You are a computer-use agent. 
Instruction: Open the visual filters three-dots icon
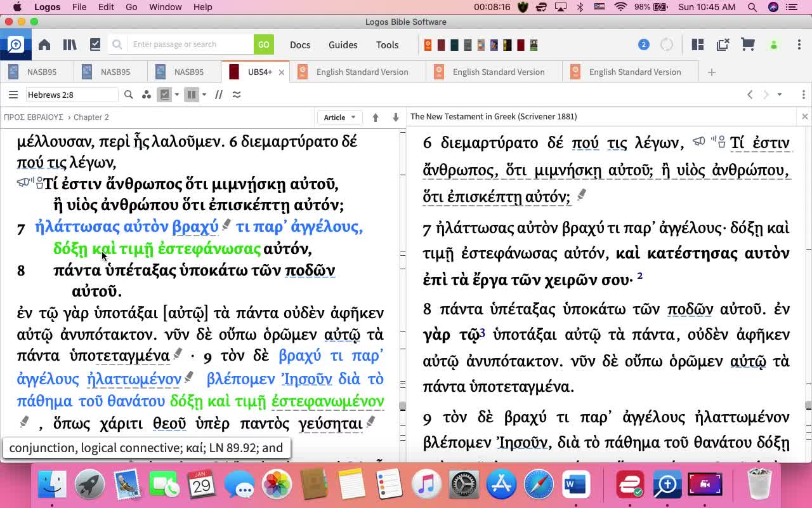[147, 95]
